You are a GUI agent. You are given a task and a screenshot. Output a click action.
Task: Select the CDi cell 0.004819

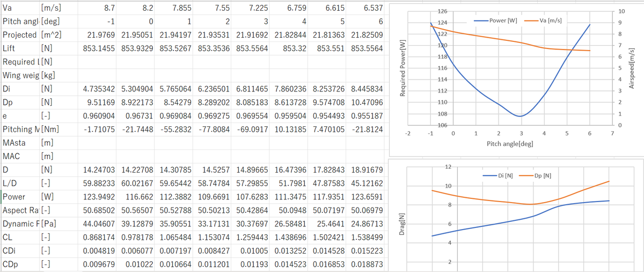(x=98, y=251)
